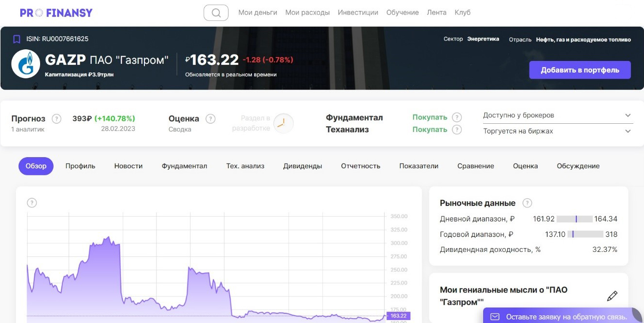Viewport: 644px width, 323px height.
Task: Click the envelope icon in callback banner
Action: point(495,317)
